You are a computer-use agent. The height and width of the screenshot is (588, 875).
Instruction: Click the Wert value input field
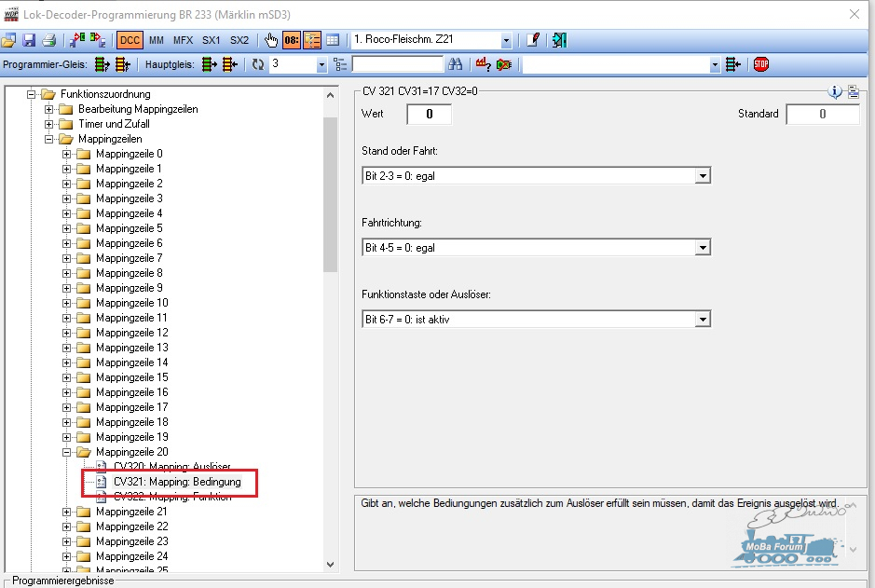coord(430,115)
